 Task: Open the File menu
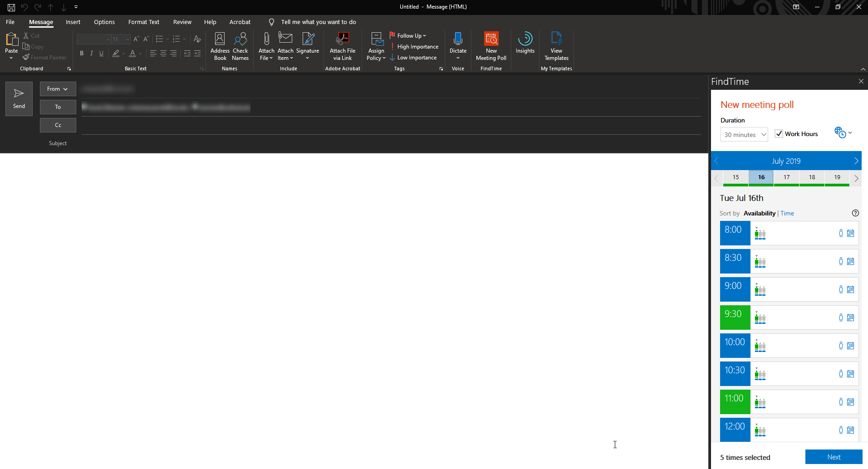(x=10, y=22)
